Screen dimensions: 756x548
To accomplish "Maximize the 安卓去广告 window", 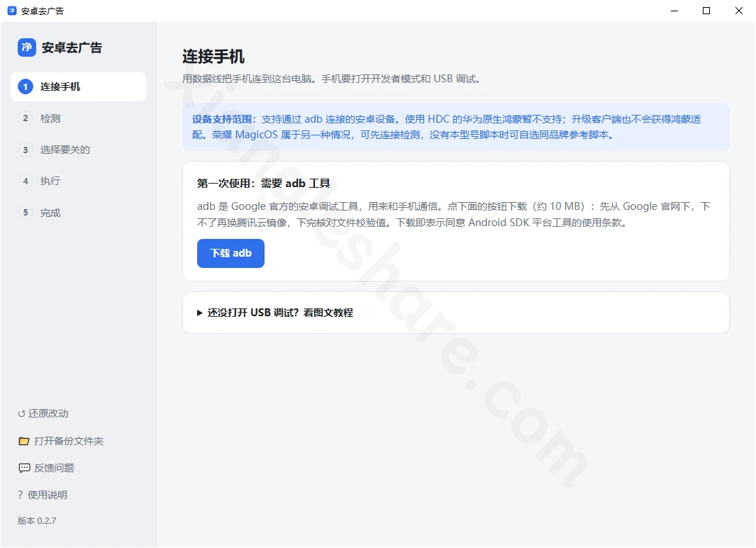I will click(706, 11).
